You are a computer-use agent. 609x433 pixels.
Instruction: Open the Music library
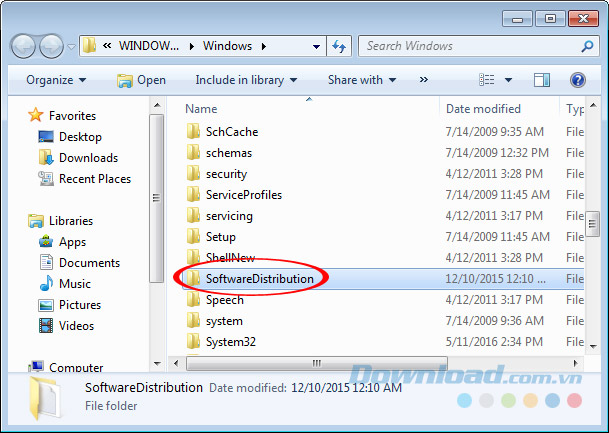pos(75,283)
